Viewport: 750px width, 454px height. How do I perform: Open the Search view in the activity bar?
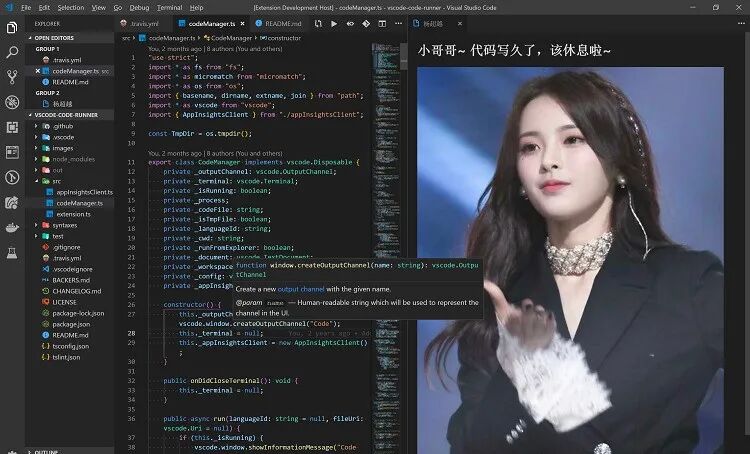click(x=12, y=52)
